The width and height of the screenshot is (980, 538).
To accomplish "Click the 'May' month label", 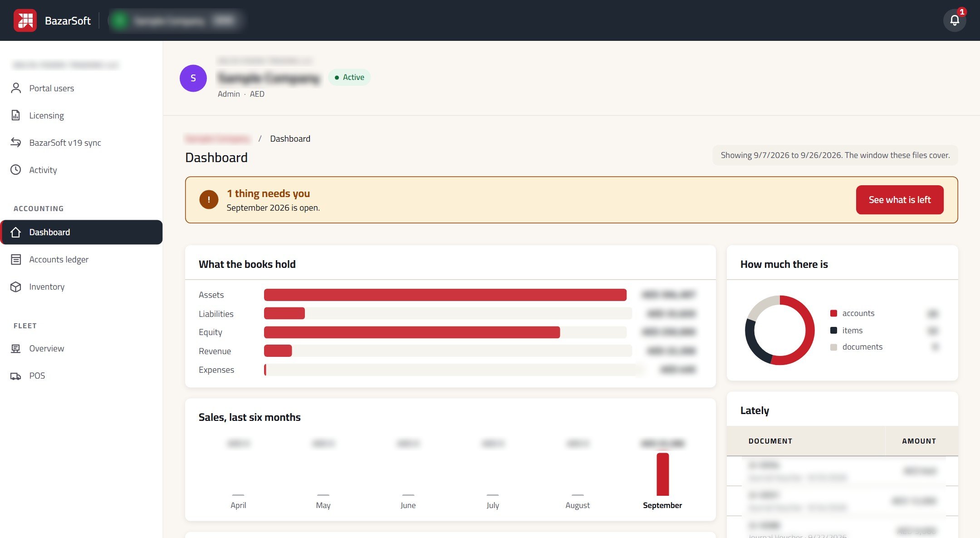I will [x=323, y=505].
